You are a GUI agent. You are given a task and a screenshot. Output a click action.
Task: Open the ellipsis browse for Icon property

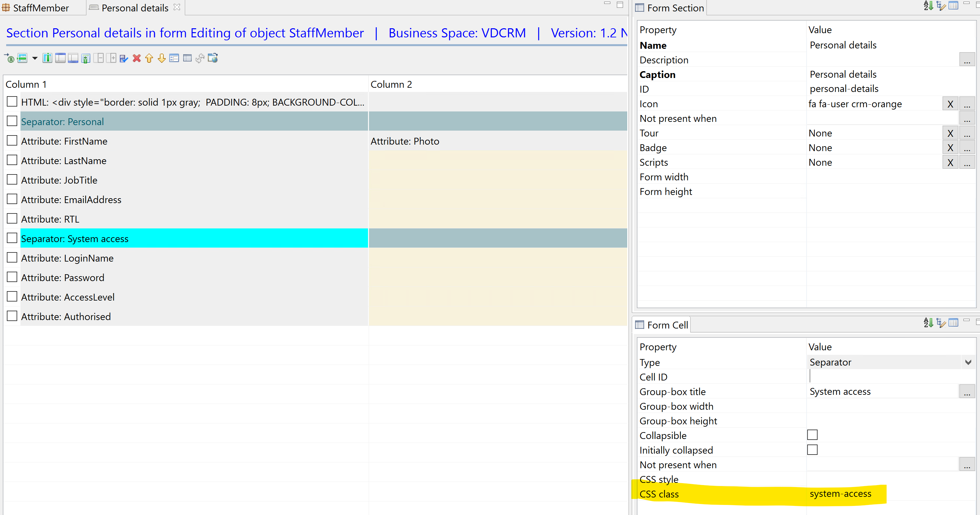coord(967,104)
